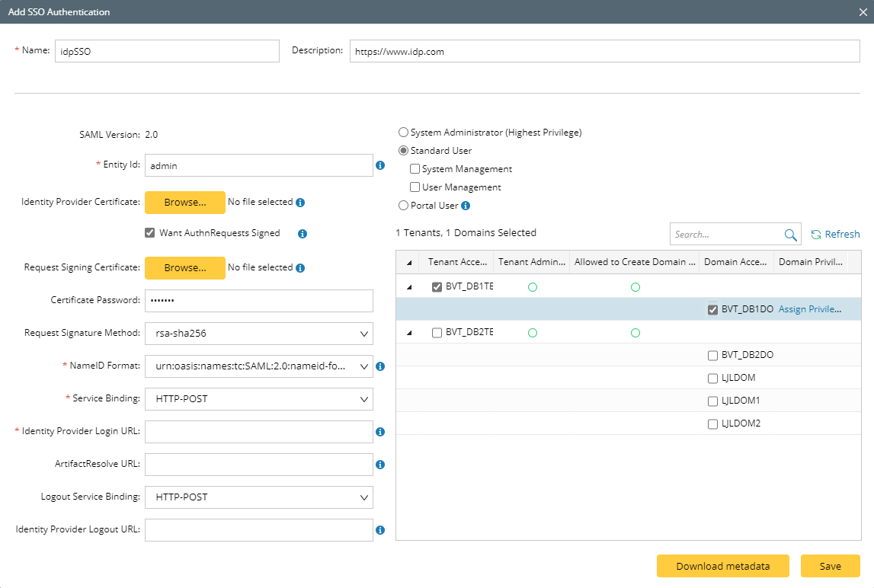874x588 pixels.
Task: Select System Administrator radio button
Action: 403,133
